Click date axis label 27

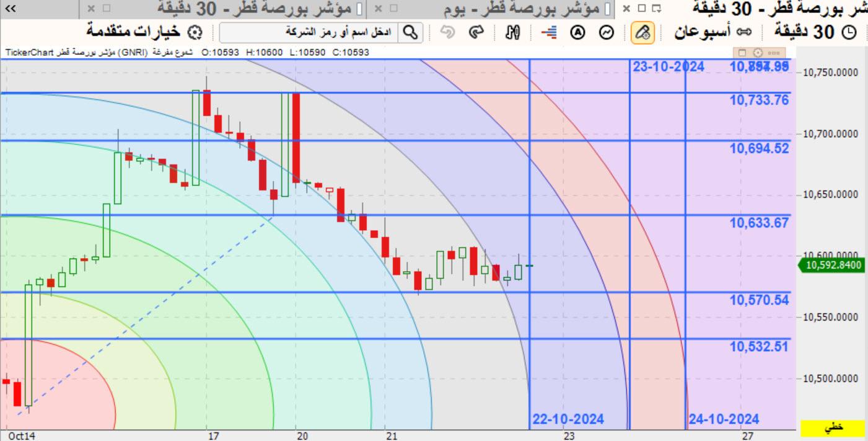(x=748, y=436)
